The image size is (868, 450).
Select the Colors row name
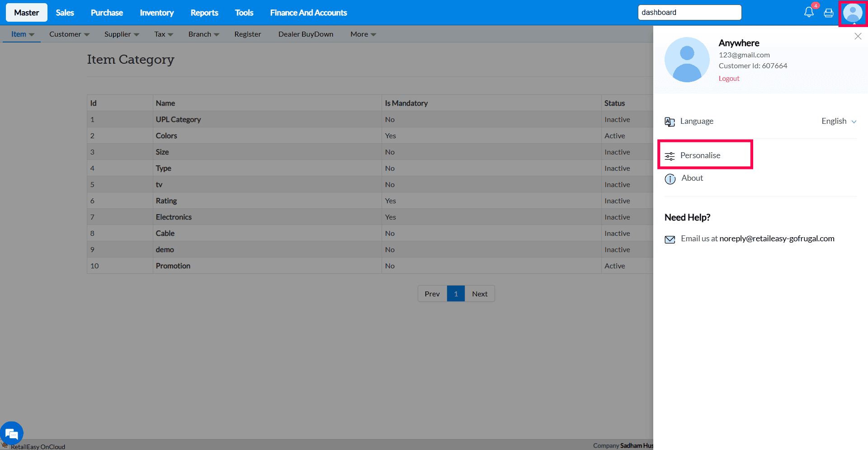(166, 136)
